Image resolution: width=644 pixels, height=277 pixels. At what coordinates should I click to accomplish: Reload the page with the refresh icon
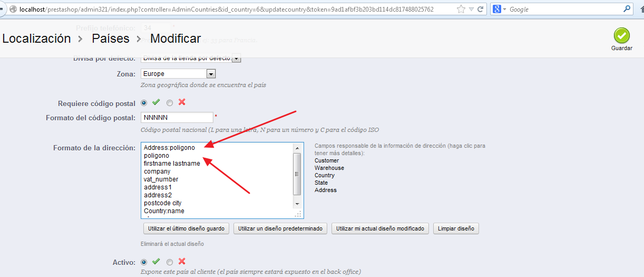pyautogui.click(x=480, y=9)
